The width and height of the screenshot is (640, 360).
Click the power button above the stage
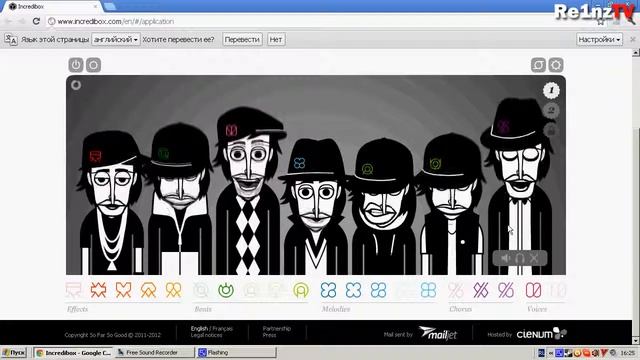[x=76, y=65]
